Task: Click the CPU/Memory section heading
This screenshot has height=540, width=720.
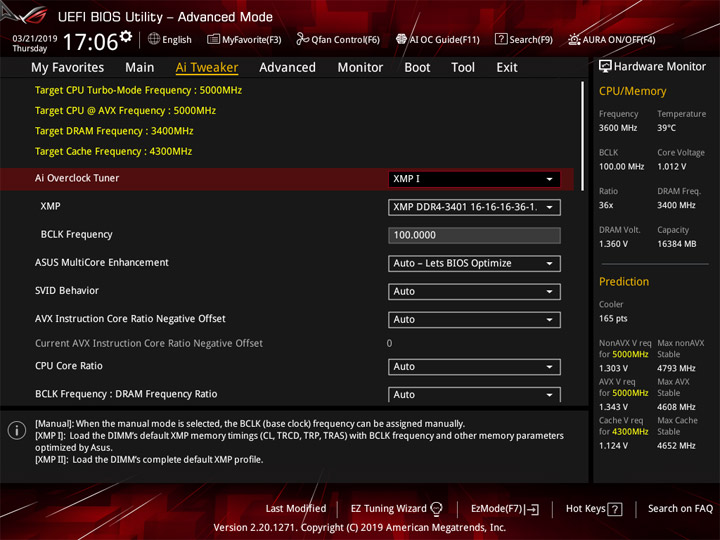Action: (x=632, y=91)
